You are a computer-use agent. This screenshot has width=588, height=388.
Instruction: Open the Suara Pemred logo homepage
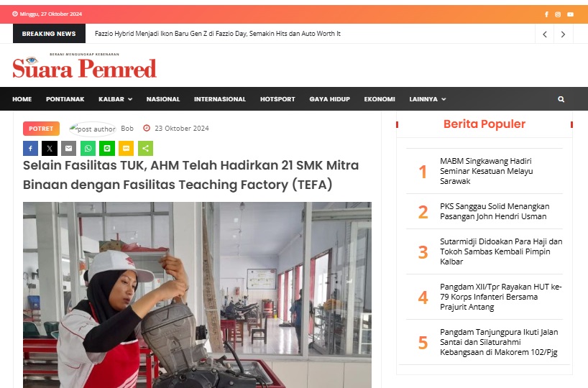point(84,65)
